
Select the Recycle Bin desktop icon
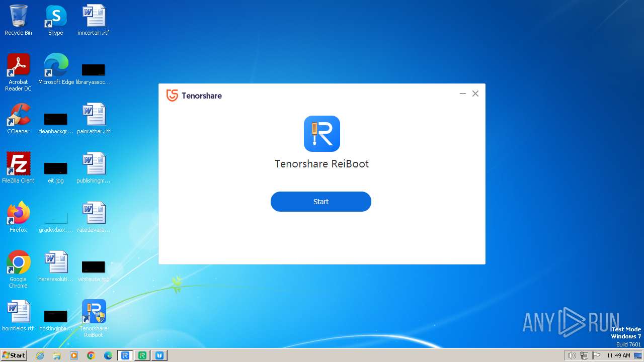coord(18,20)
